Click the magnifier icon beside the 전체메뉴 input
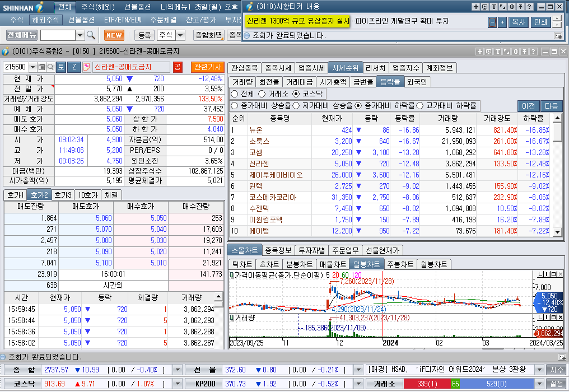Image resolution: width=569 pixels, height=392 pixels. pyautogui.click(x=91, y=35)
